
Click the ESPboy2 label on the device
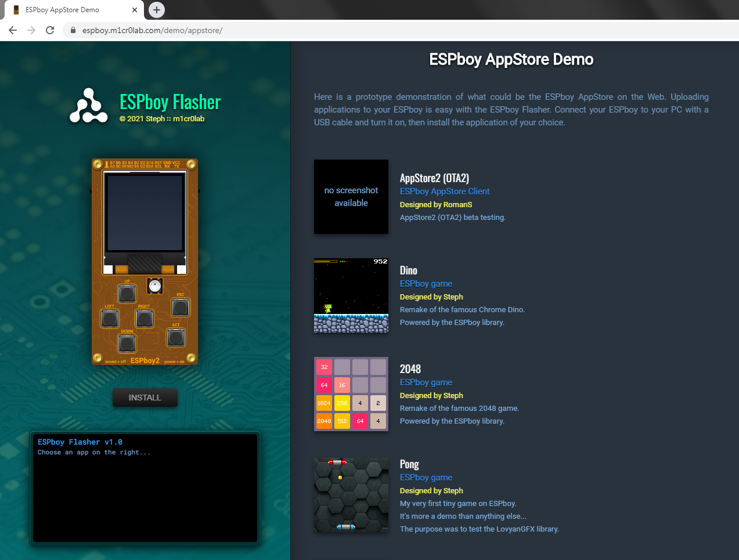pos(145,360)
